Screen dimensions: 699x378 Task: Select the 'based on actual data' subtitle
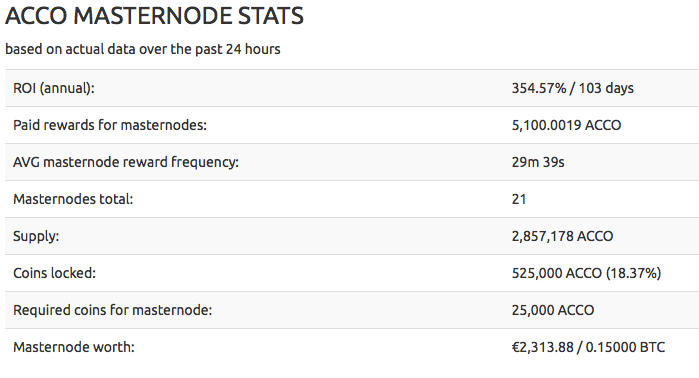(143, 49)
